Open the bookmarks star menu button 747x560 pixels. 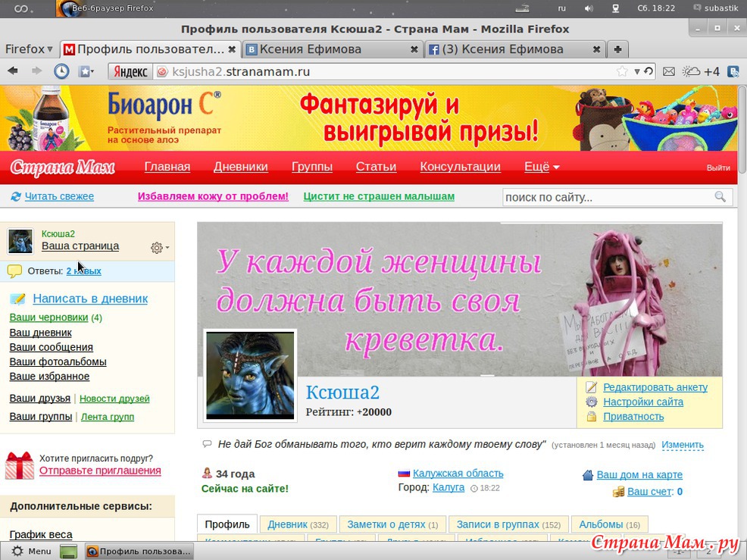coord(86,71)
